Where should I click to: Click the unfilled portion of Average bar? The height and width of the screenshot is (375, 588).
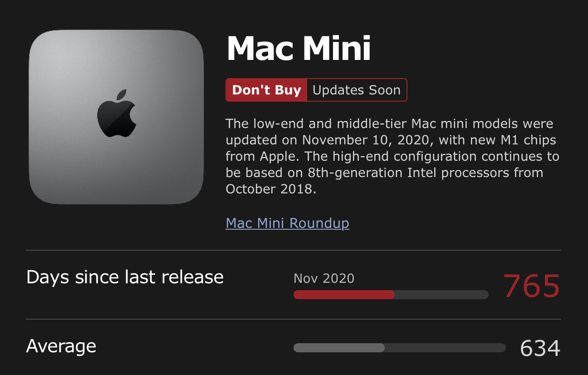[445, 348]
